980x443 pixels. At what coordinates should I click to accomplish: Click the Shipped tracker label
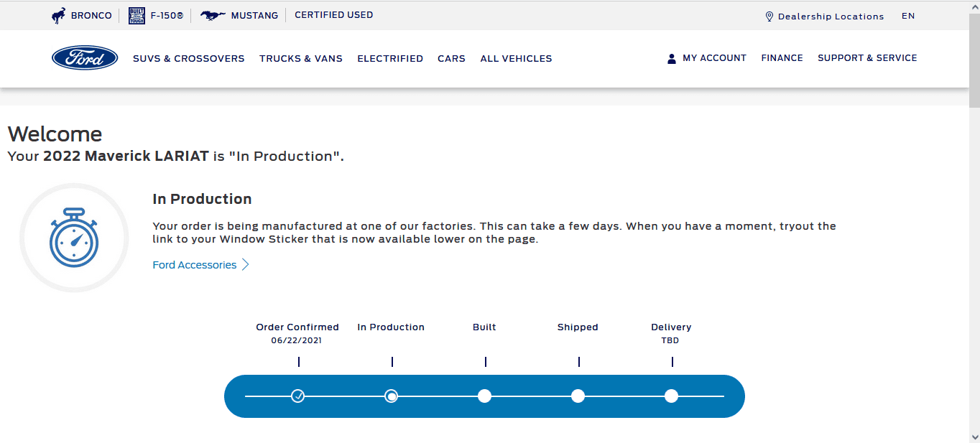578,327
